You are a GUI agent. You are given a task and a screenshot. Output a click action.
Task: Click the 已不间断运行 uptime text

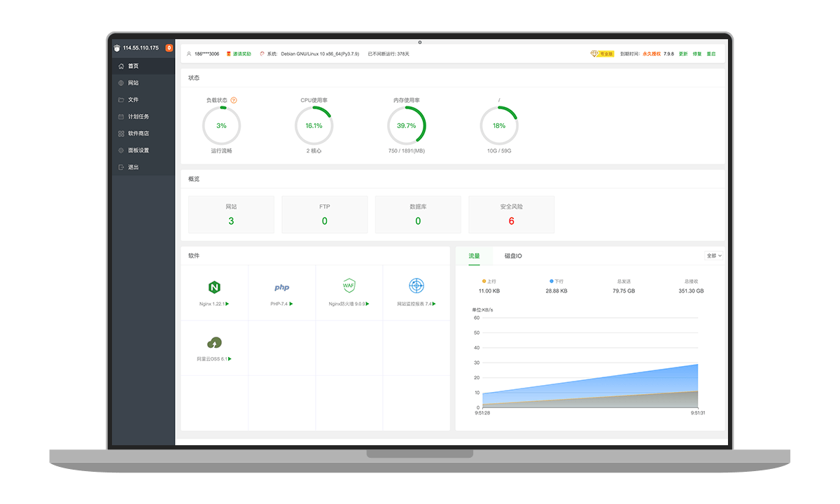coord(388,54)
